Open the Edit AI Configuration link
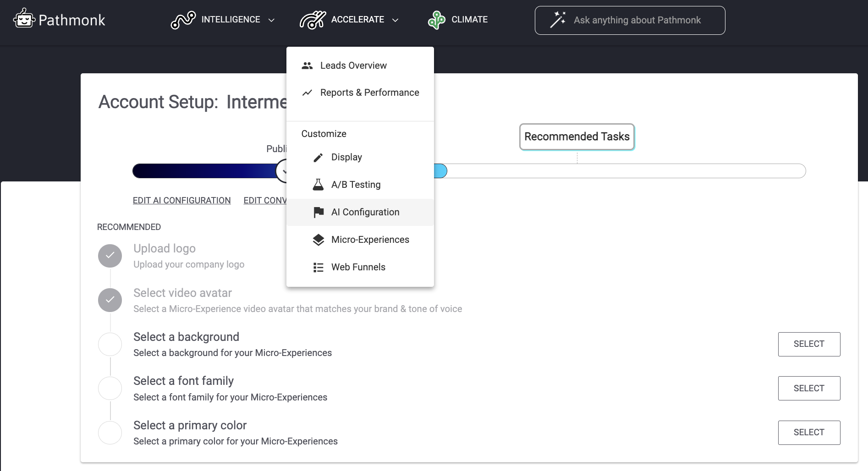 [181, 200]
